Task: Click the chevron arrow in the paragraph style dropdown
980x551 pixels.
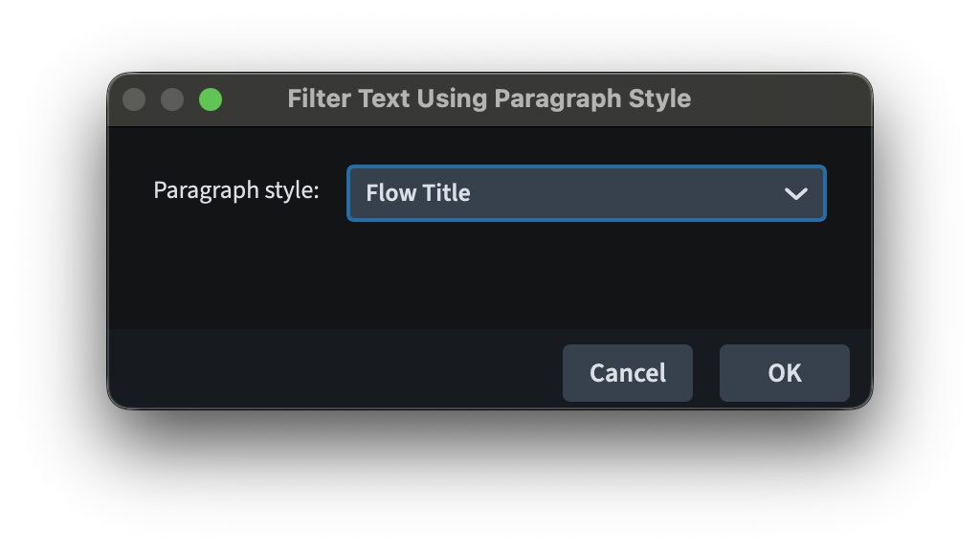Action: coord(795,193)
